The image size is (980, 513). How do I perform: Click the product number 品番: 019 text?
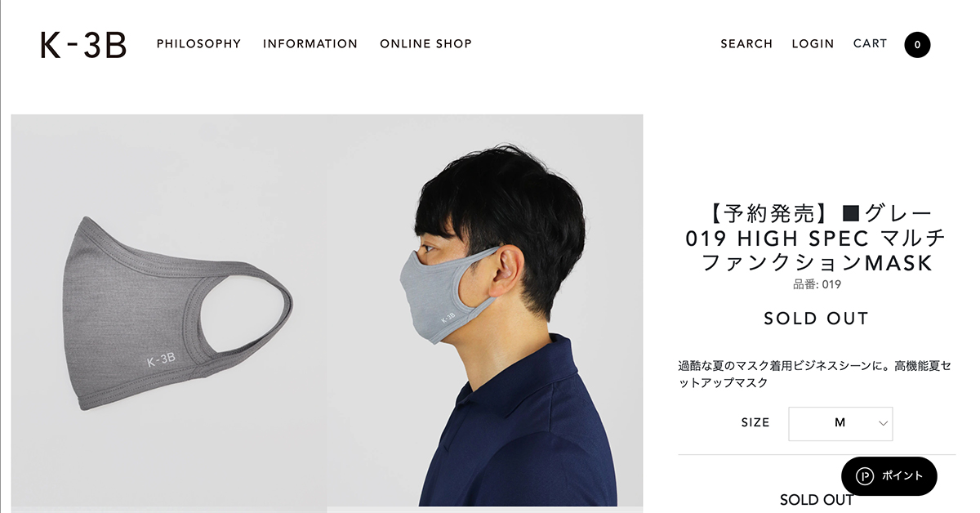(817, 285)
